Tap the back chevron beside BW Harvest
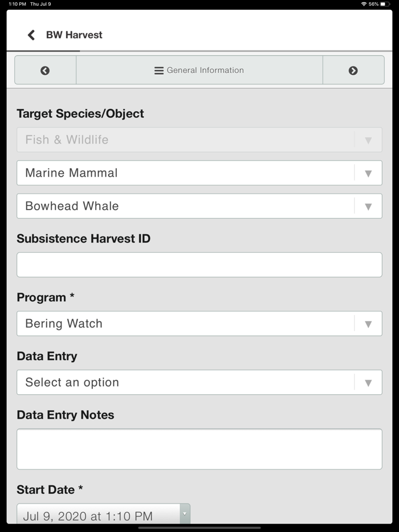This screenshot has height=532, width=399. pos(31,35)
